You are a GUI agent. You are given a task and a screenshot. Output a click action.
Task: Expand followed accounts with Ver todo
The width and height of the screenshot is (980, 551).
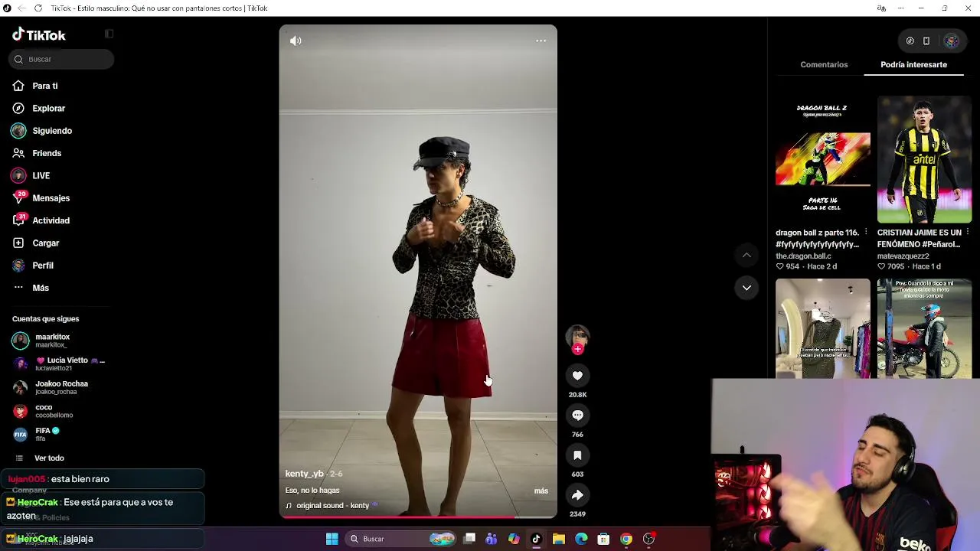pyautogui.click(x=49, y=458)
